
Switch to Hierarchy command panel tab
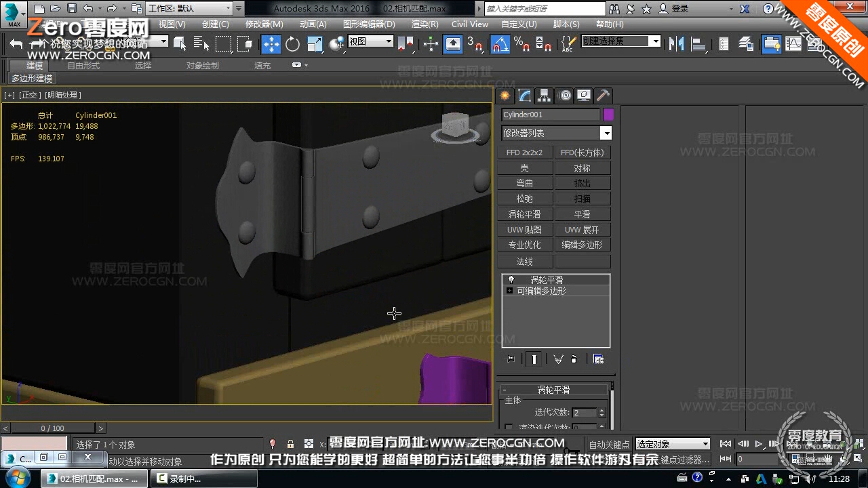[544, 96]
